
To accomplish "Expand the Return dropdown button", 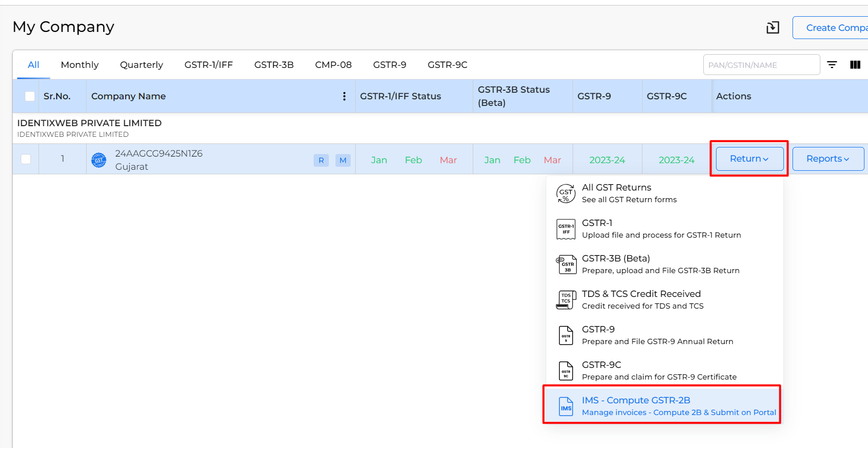I will tap(749, 159).
